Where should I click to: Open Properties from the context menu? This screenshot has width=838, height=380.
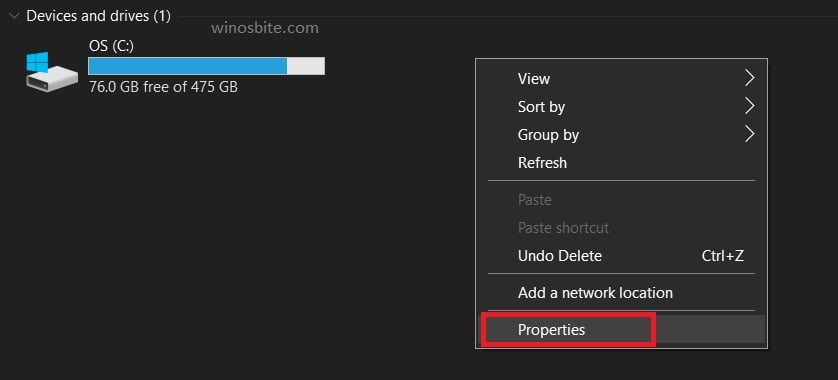pos(621,329)
